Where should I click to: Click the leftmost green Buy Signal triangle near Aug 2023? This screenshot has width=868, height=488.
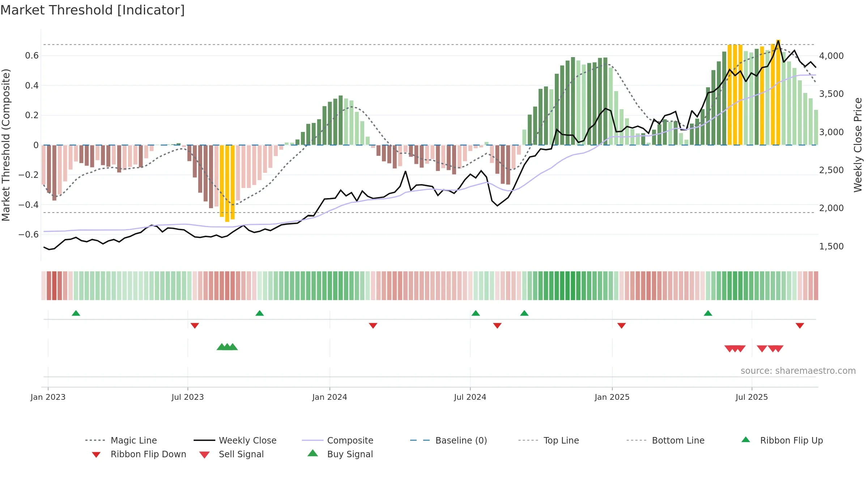(221, 347)
